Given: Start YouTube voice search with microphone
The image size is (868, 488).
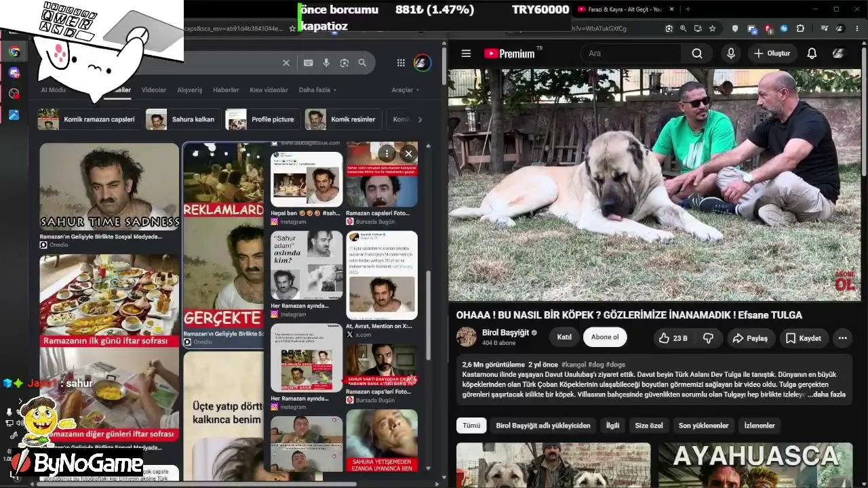Looking at the screenshot, I should pos(730,54).
